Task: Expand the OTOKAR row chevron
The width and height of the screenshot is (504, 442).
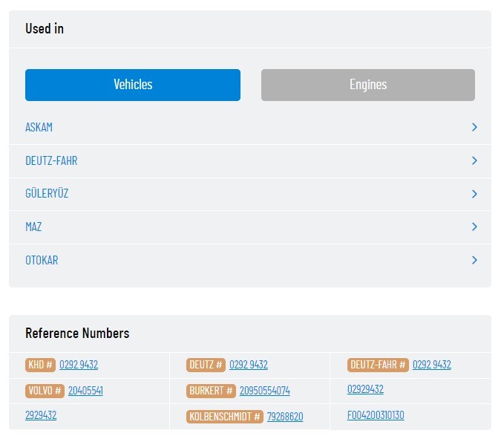Action: (474, 260)
